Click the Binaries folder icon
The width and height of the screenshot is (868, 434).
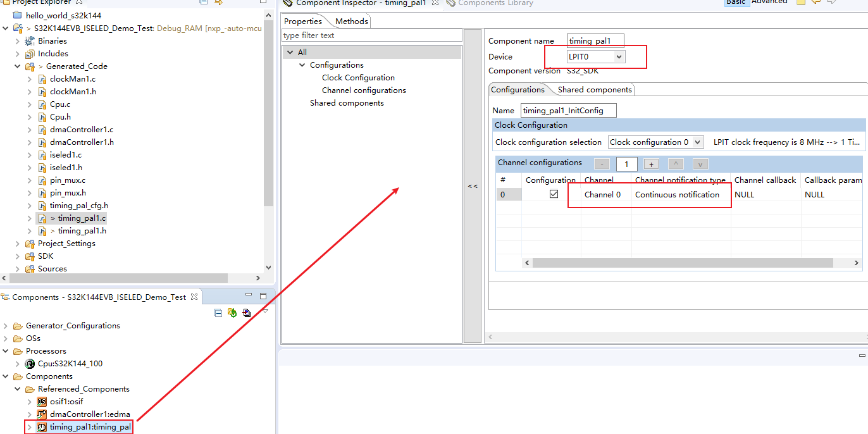(30, 41)
